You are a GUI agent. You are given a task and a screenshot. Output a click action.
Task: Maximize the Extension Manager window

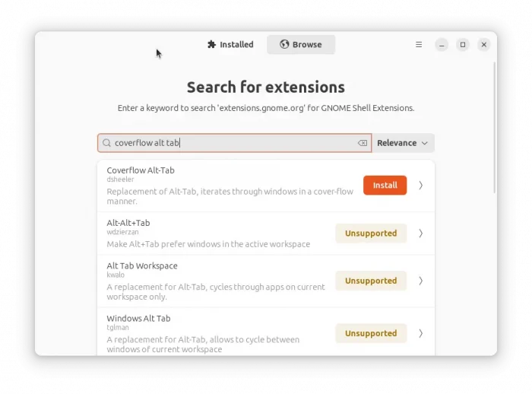463,45
